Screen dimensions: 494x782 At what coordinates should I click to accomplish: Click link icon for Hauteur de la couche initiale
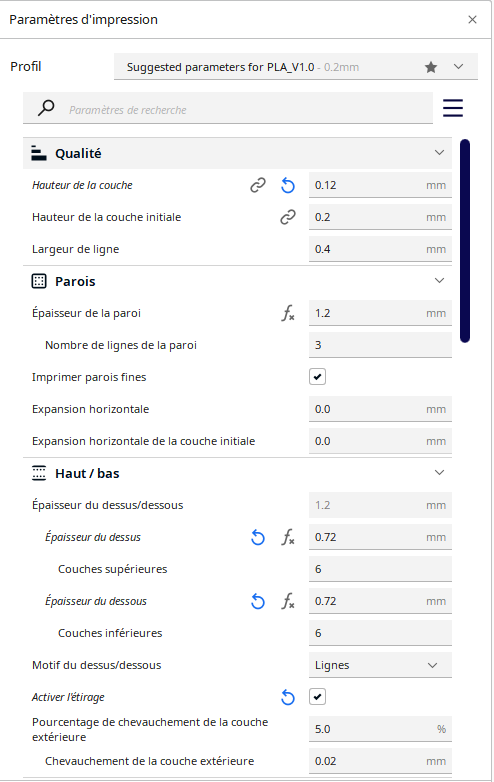coord(288,217)
